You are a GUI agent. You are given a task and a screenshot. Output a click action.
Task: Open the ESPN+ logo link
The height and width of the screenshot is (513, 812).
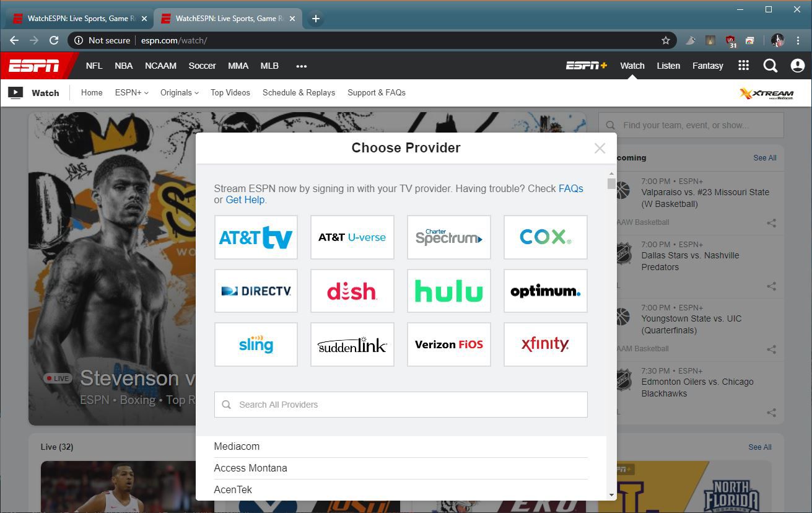[x=586, y=66]
